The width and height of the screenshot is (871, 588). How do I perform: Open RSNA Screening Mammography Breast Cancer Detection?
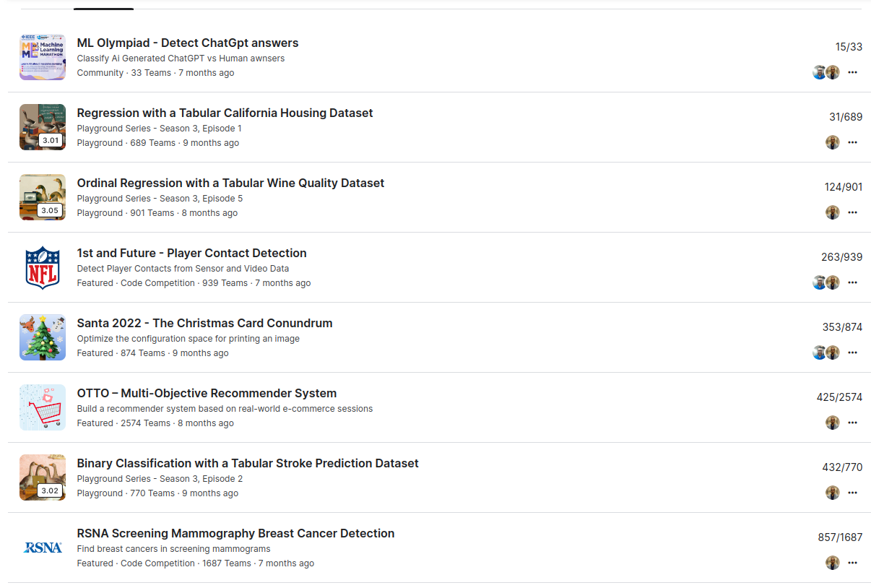(235, 534)
